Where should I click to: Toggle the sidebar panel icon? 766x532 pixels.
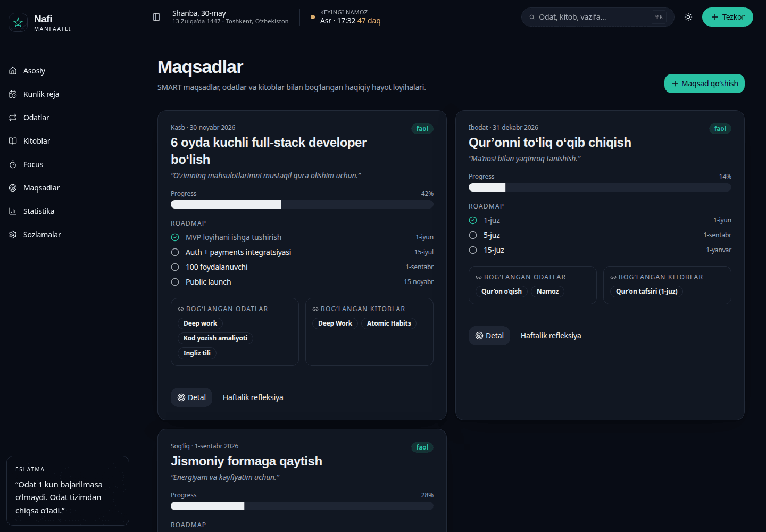coord(156,17)
